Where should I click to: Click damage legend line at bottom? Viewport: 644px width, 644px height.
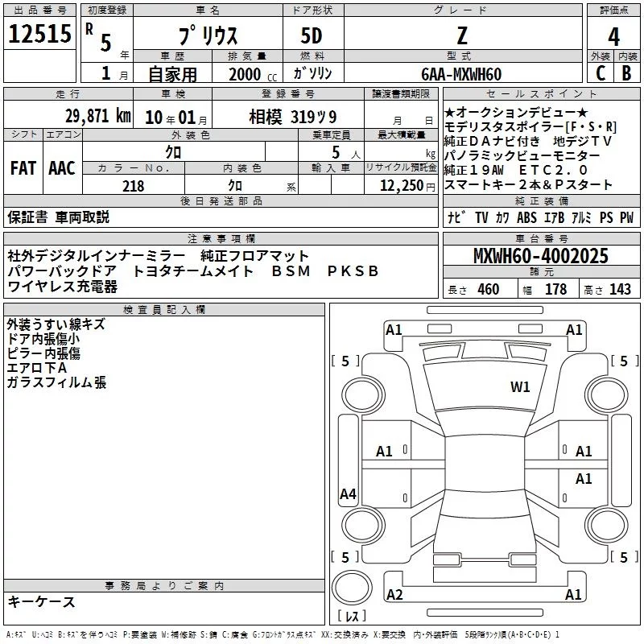coord(283,635)
